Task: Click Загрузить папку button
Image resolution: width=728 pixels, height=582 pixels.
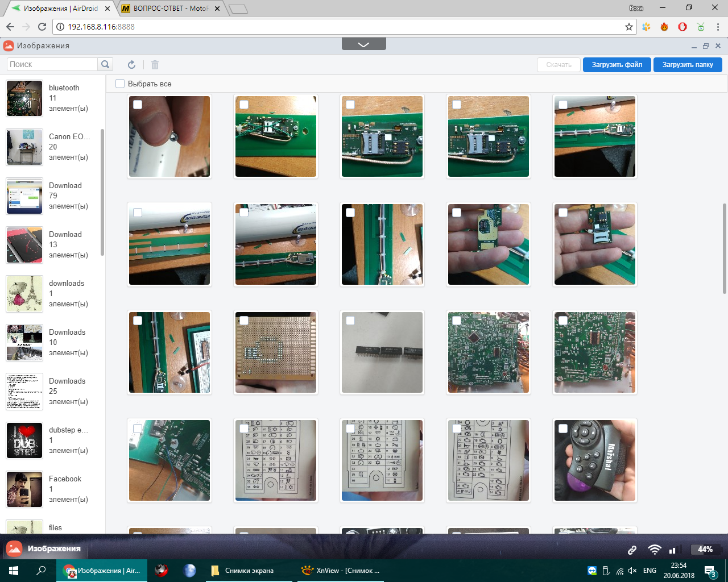Action: (x=688, y=65)
